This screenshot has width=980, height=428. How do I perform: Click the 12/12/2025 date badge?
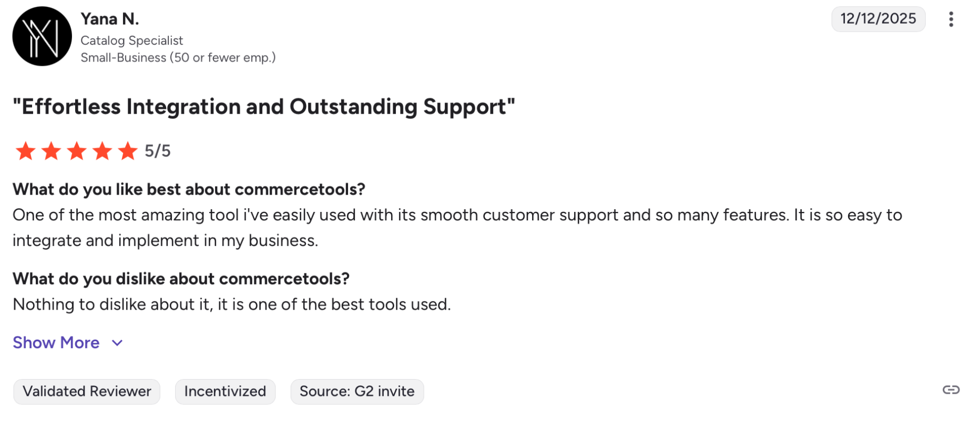click(878, 19)
